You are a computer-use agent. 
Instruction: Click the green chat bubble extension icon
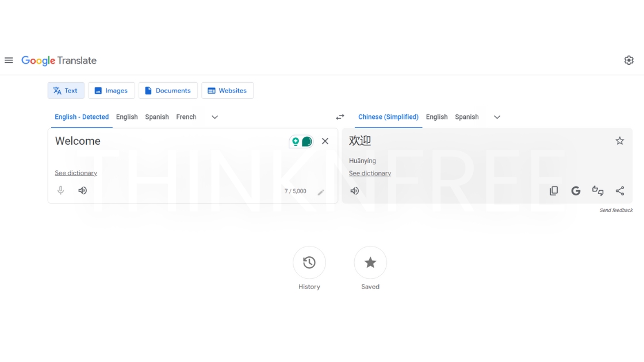click(x=307, y=141)
